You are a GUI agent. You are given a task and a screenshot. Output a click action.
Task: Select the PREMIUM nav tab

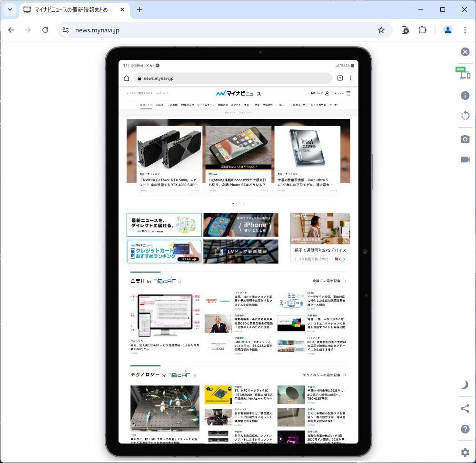(x=188, y=105)
